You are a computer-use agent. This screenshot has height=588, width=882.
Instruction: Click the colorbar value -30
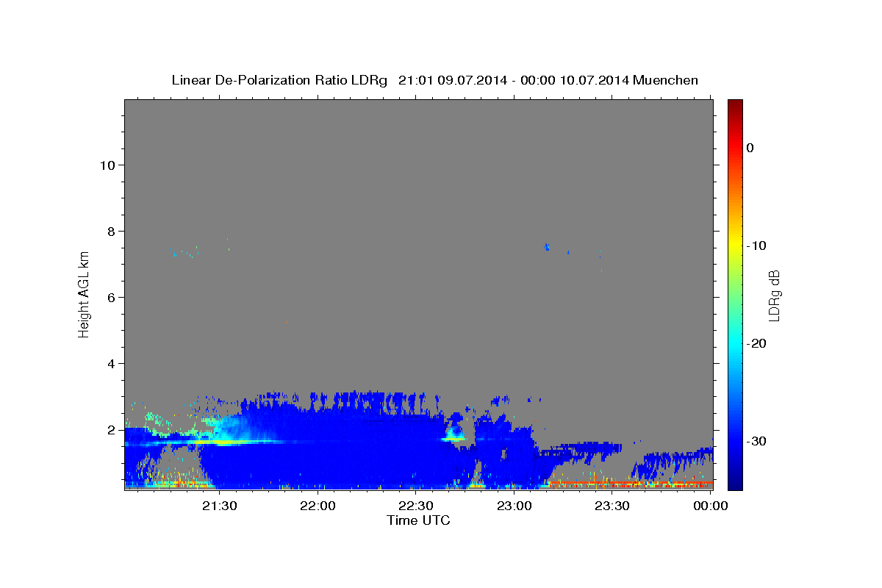click(756, 441)
